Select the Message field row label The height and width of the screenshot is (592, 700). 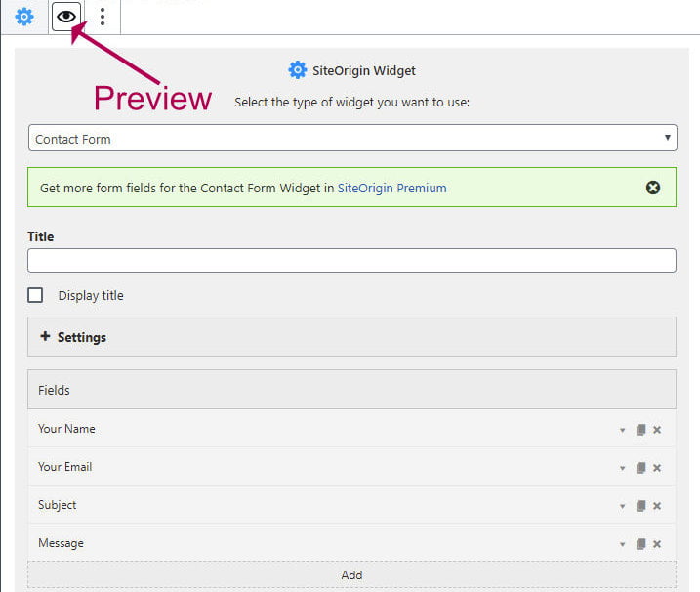point(61,543)
